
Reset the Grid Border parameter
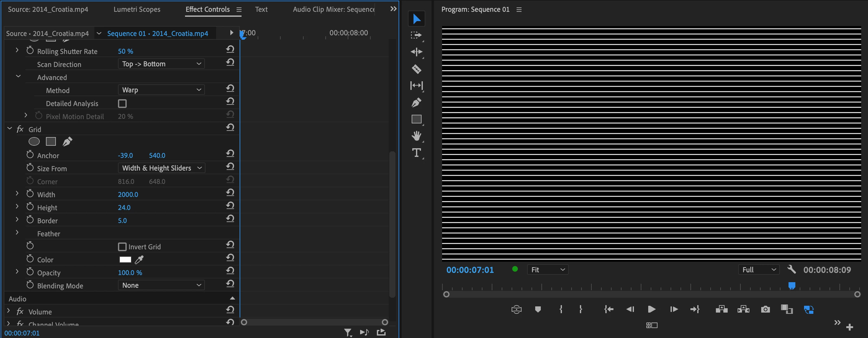coord(230,219)
